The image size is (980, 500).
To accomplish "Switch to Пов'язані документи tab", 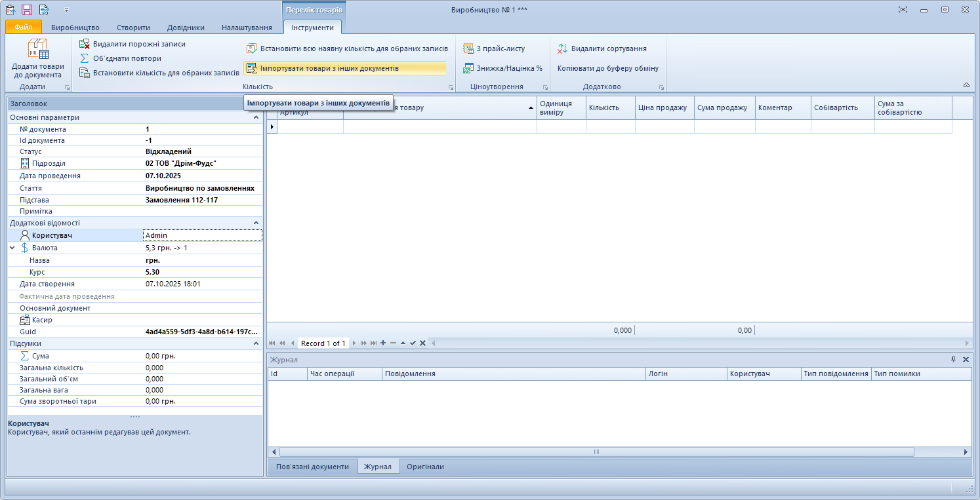I will (312, 467).
